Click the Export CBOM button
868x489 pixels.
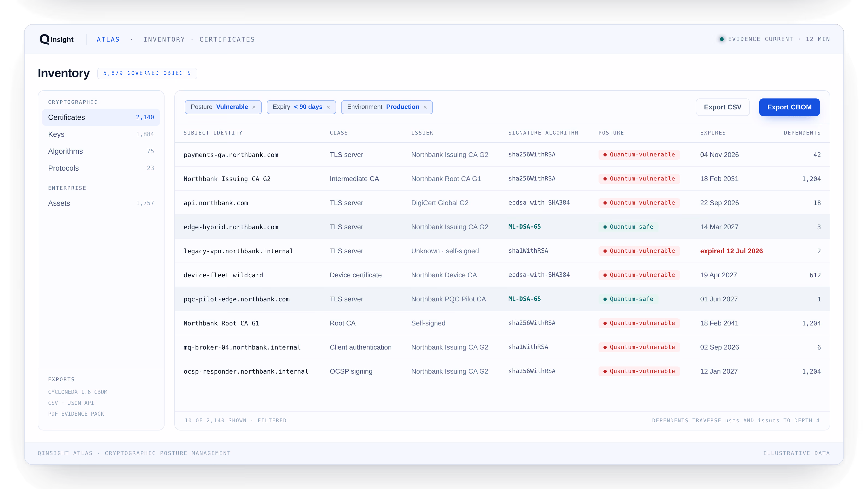pyautogui.click(x=789, y=107)
